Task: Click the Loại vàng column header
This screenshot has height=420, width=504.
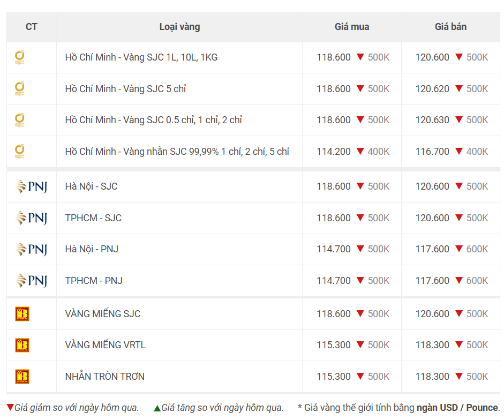Action: (x=179, y=27)
